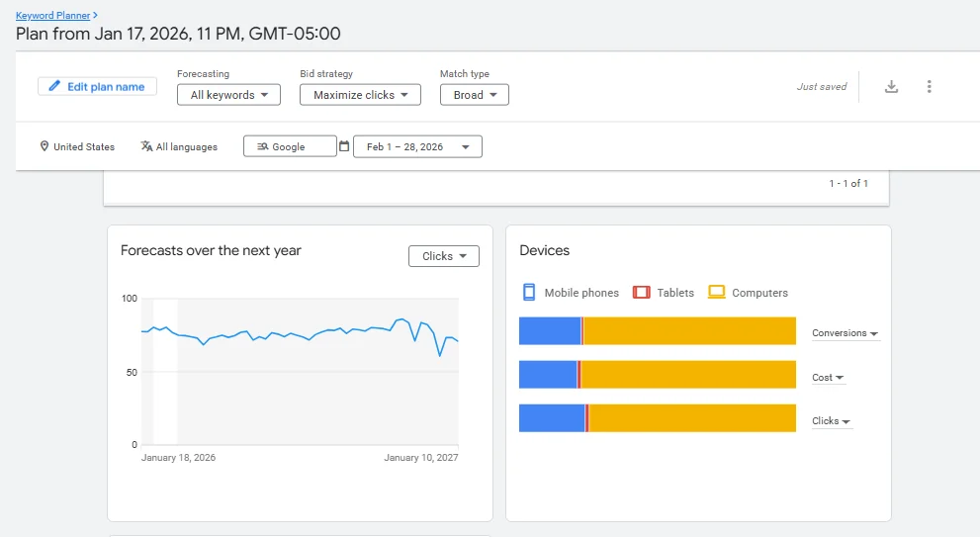The width and height of the screenshot is (980, 537).
Task: Open the All keywords forecasting dropdown
Action: [228, 95]
